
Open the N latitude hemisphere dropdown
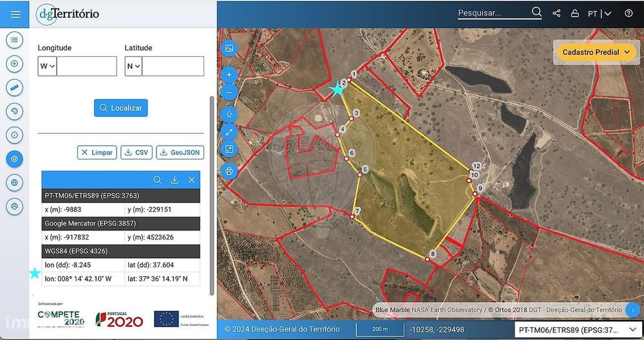coord(133,66)
